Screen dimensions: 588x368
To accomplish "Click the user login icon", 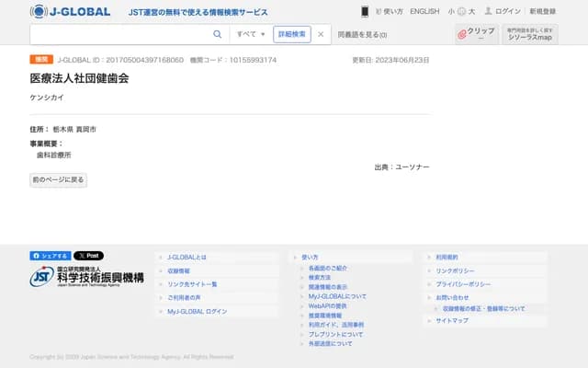I will point(489,11).
